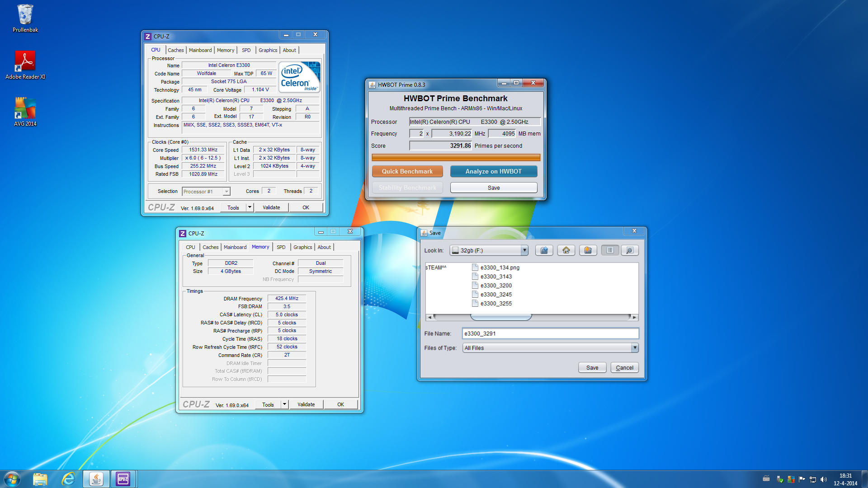This screenshot has width=868, height=488.
Task: Click the Safely Remove Hardware tray icon
Action: click(x=779, y=479)
